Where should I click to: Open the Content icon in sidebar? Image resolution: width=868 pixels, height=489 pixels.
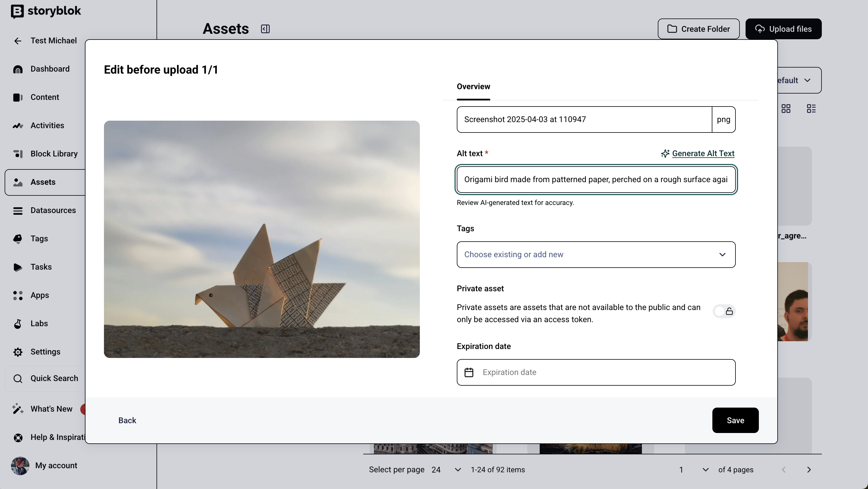point(18,97)
